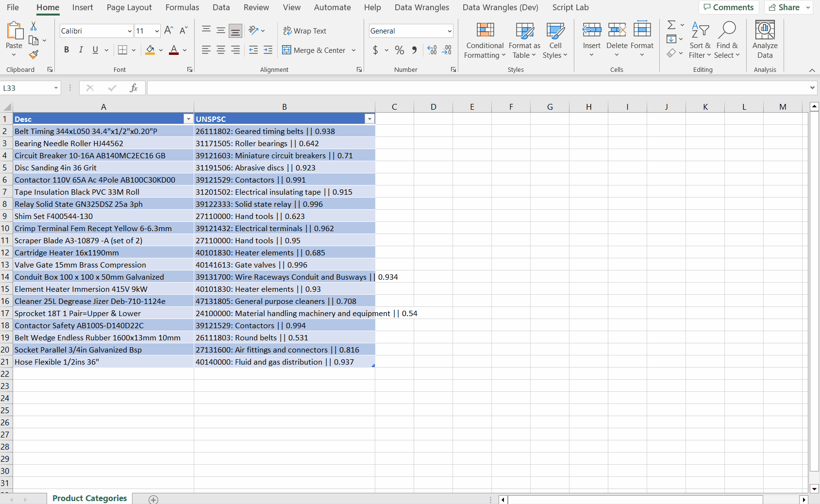The width and height of the screenshot is (820, 504).
Task: Click the Copy icon in Clipboard
Action: pyautogui.click(x=33, y=40)
